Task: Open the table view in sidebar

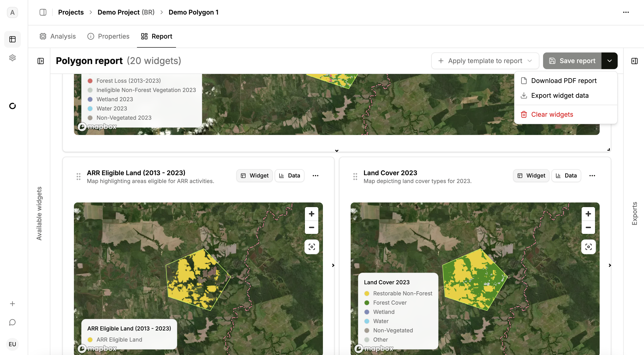Action: click(12, 39)
